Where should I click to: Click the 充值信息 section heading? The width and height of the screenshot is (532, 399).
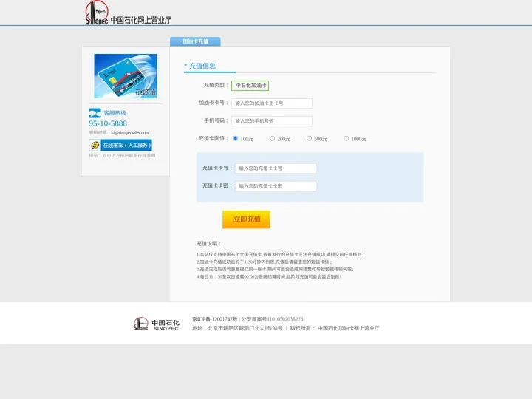[x=202, y=66]
